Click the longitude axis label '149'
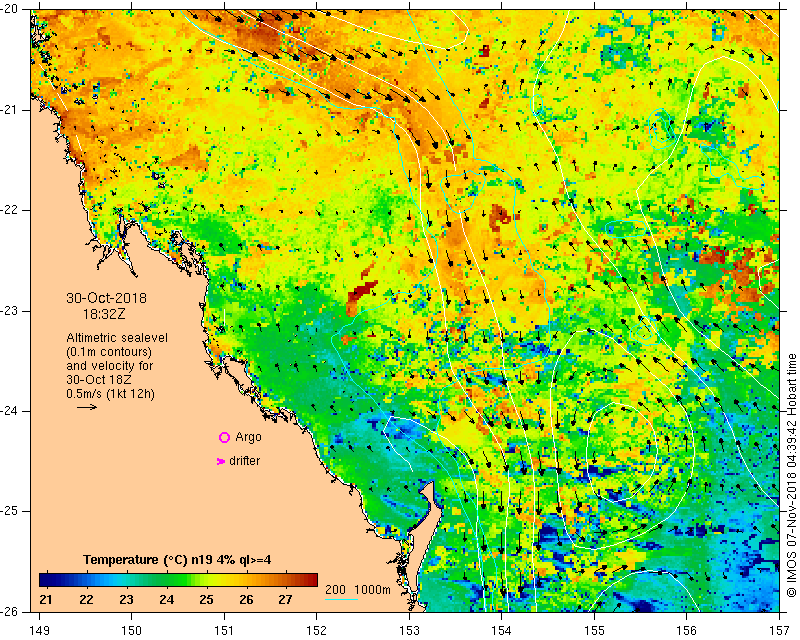800x640 pixels. (x=39, y=630)
